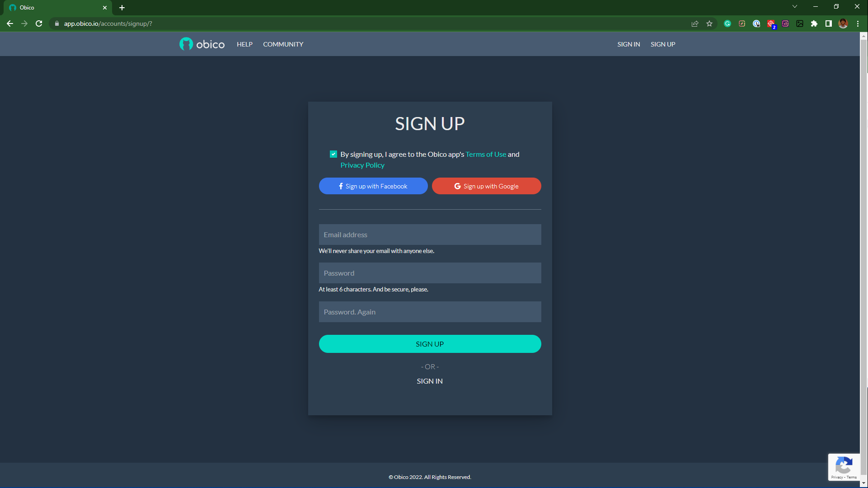
Task: Open HELP in the navigation bar
Action: [244, 44]
